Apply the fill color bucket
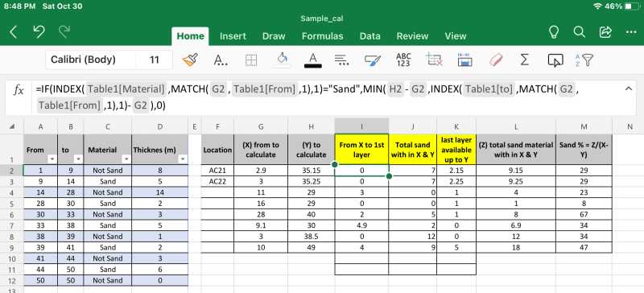The height and width of the screenshot is (293, 644). click(283, 60)
